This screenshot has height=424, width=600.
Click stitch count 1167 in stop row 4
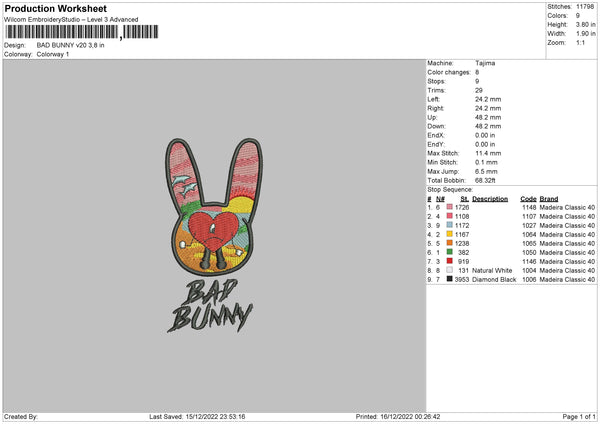[462, 235]
